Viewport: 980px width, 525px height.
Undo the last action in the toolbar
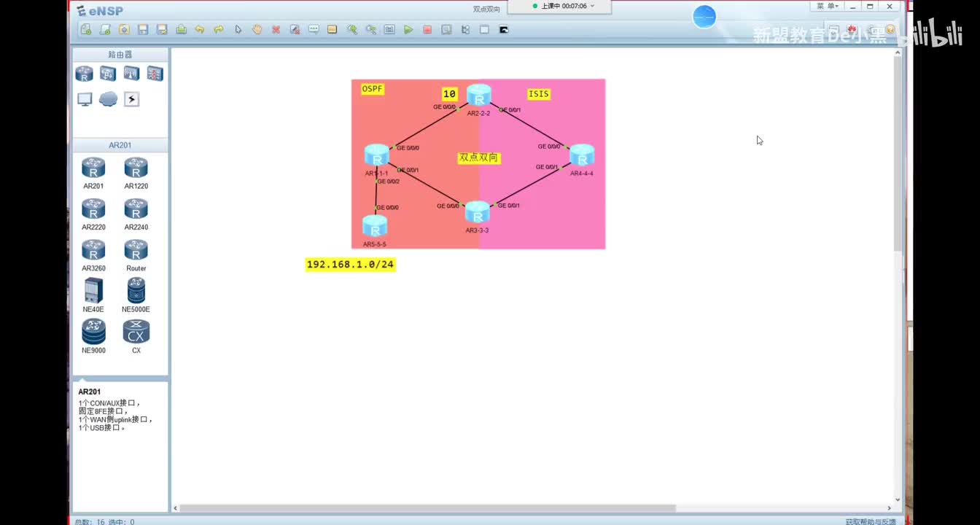point(200,30)
